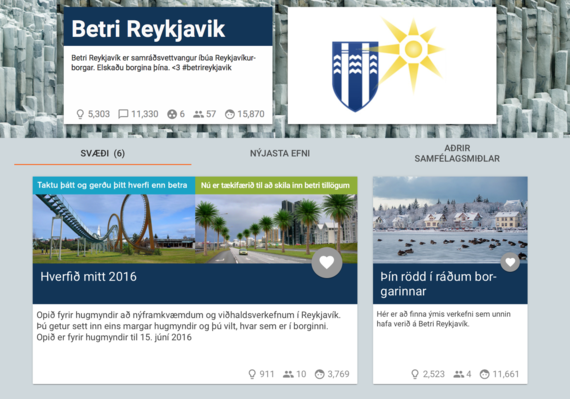
Task: Click the people icon beside 57
Action: (x=198, y=114)
